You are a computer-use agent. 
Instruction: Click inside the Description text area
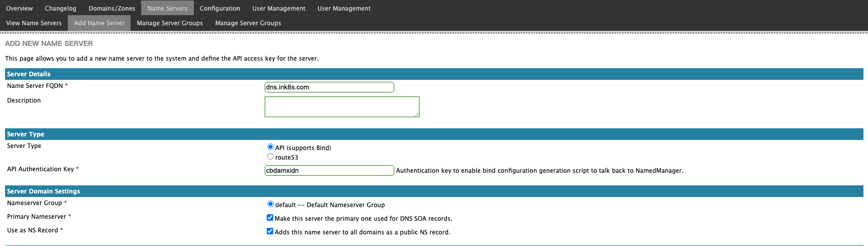[342, 107]
